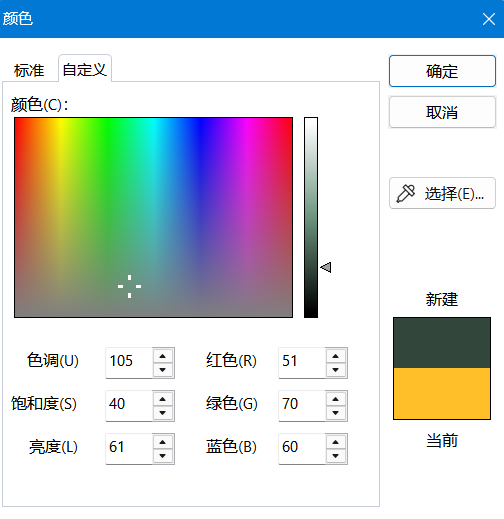Click the eyedropper icon on 选择(E) button
504x519 pixels.
pos(405,193)
